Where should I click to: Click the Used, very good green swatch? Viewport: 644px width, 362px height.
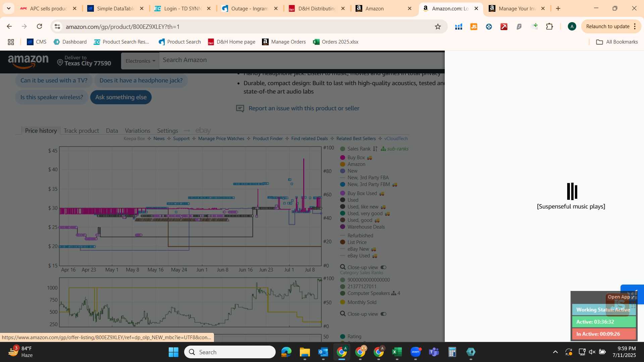pyautogui.click(x=342, y=214)
